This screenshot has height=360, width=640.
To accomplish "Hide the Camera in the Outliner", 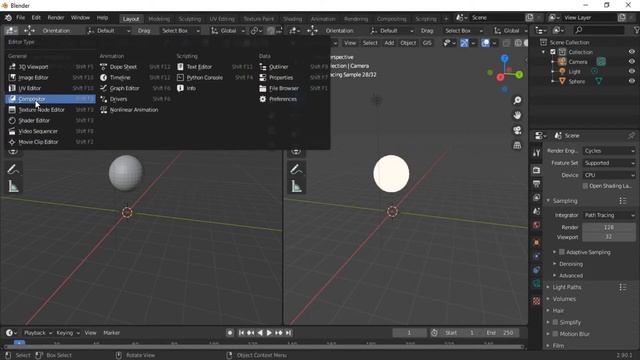I will click(x=631, y=62).
